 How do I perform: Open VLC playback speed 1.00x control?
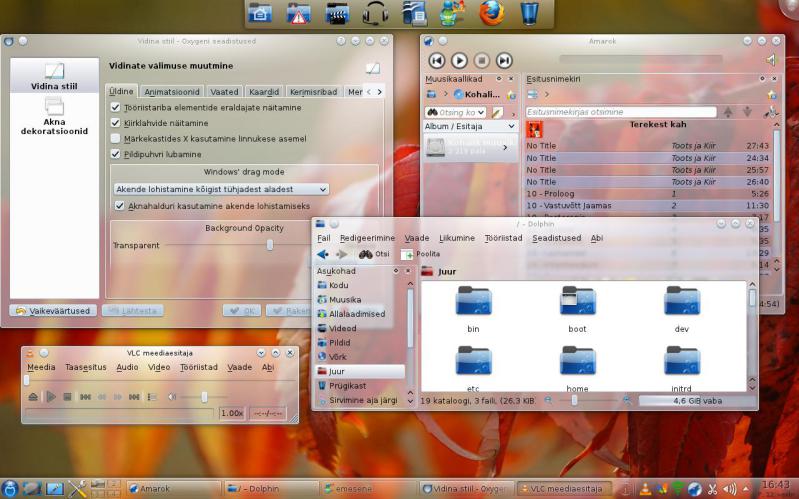[232, 413]
